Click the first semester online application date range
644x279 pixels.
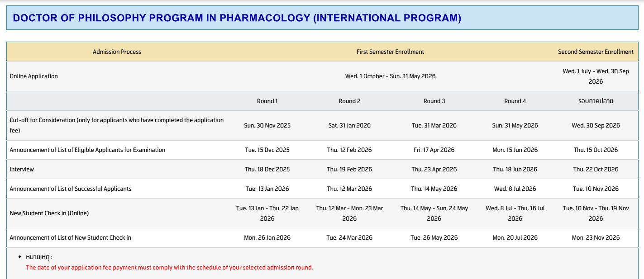(x=390, y=76)
